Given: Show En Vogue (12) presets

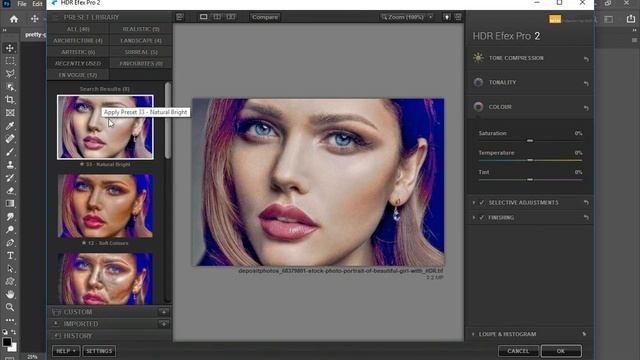Looking at the screenshot, I should pyautogui.click(x=78, y=75).
